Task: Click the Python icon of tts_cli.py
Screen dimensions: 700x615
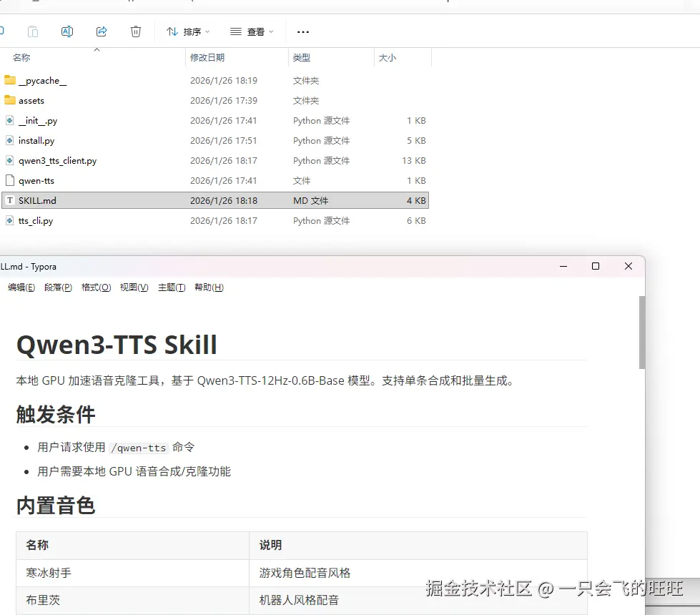Action: point(10,220)
